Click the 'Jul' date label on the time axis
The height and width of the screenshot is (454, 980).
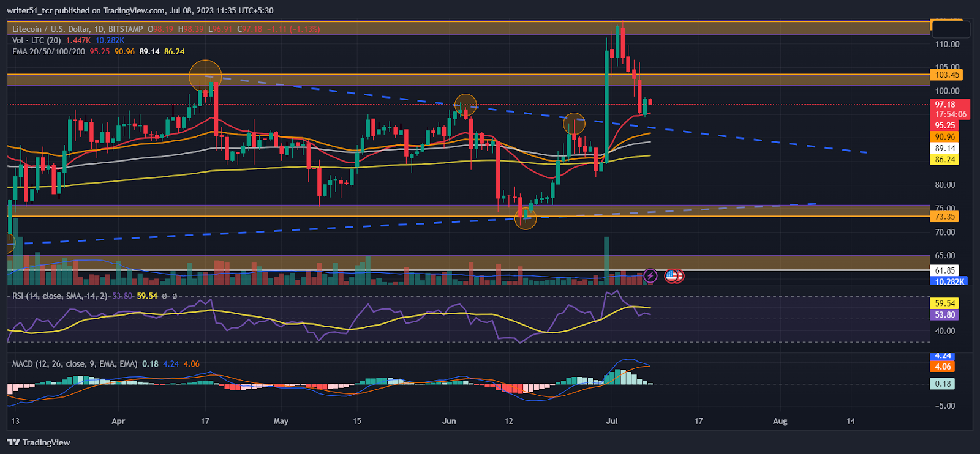[x=611, y=421]
